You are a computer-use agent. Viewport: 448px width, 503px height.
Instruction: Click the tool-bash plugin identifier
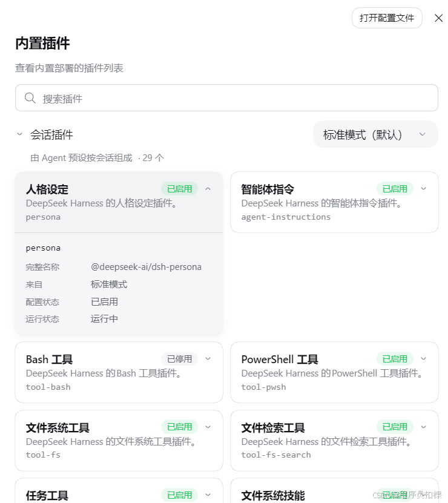tap(48, 387)
